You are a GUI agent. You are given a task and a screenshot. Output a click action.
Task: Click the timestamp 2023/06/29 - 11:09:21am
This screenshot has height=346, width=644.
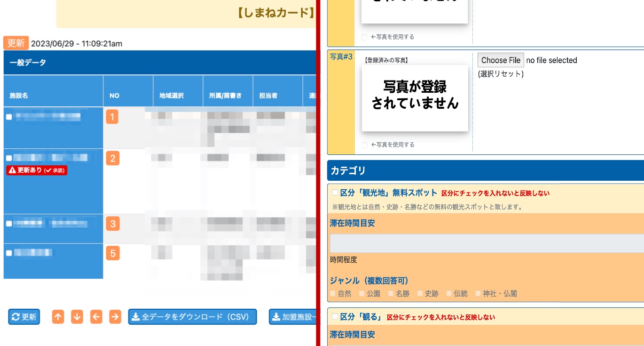(77, 44)
